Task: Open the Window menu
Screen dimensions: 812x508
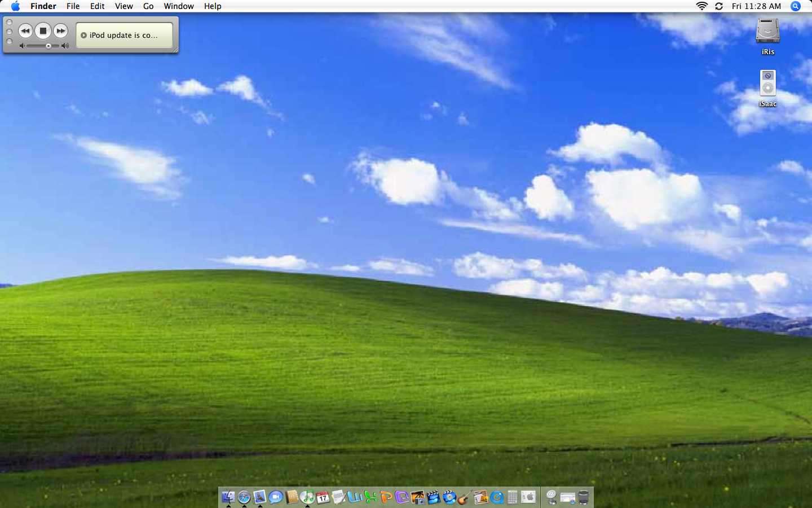Action: [179, 6]
